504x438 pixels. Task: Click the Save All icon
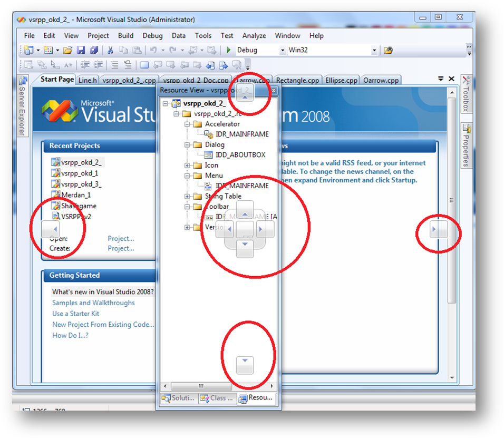[94, 50]
